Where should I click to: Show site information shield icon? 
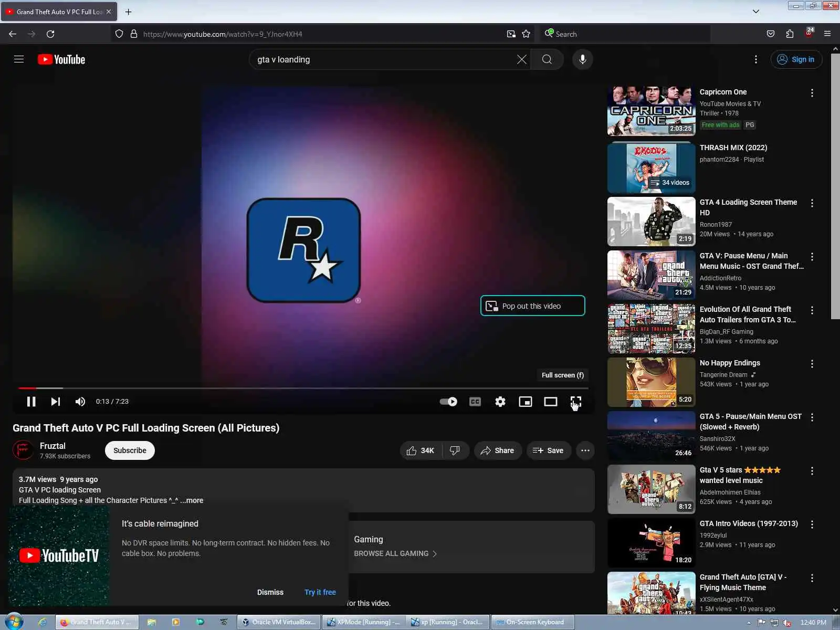point(119,34)
